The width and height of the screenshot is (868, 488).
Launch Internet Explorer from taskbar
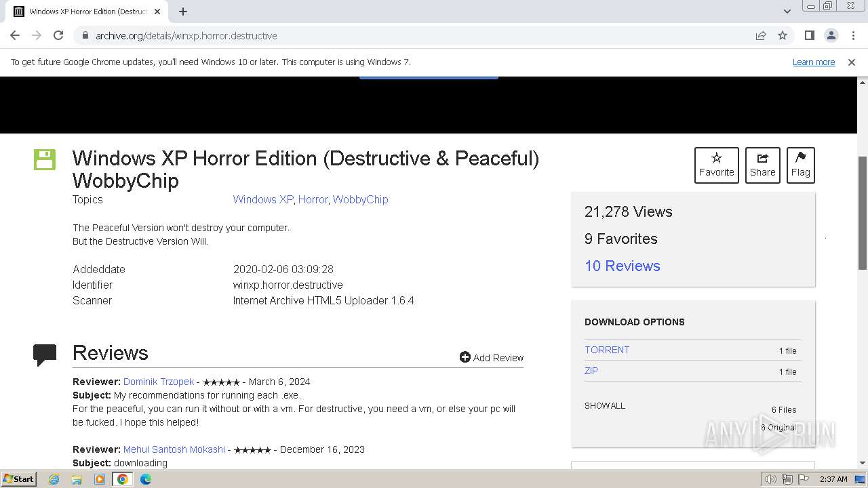[x=54, y=479]
